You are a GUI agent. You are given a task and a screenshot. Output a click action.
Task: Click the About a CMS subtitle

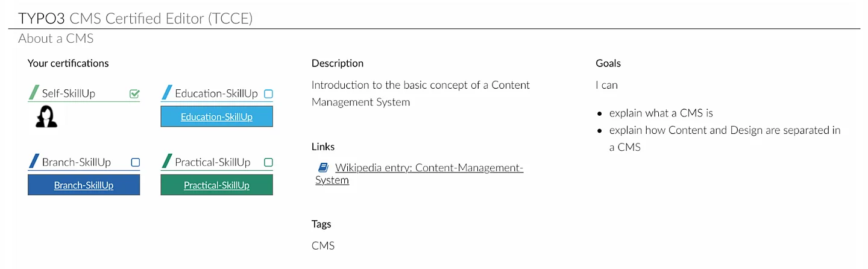[x=56, y=39]
